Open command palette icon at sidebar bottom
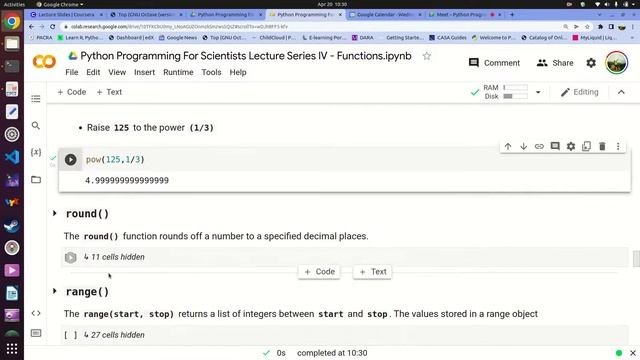This screenshot has height=360, width=640. coord(36,333)
